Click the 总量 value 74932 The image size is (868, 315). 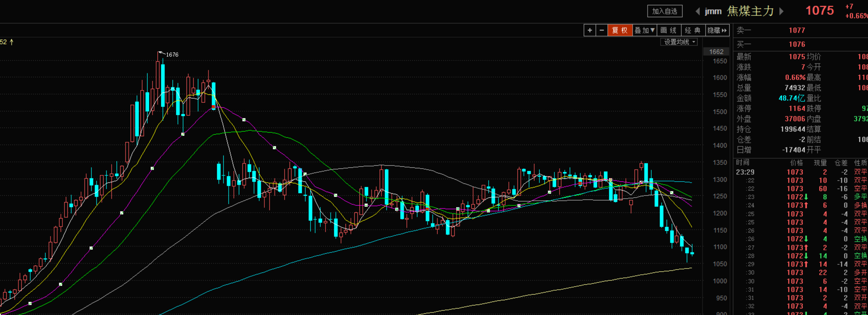(x=795, y=88)
